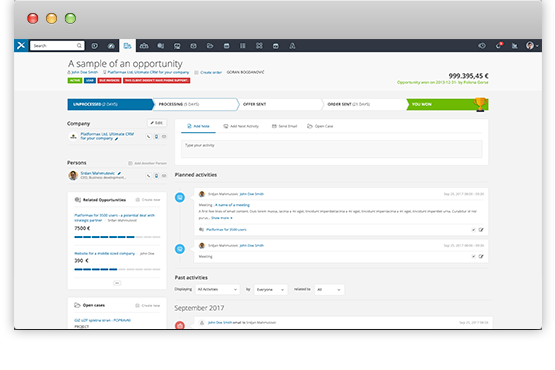Switch to the Add Next Activity tab
Screen dimensions: 555x370
241,126
